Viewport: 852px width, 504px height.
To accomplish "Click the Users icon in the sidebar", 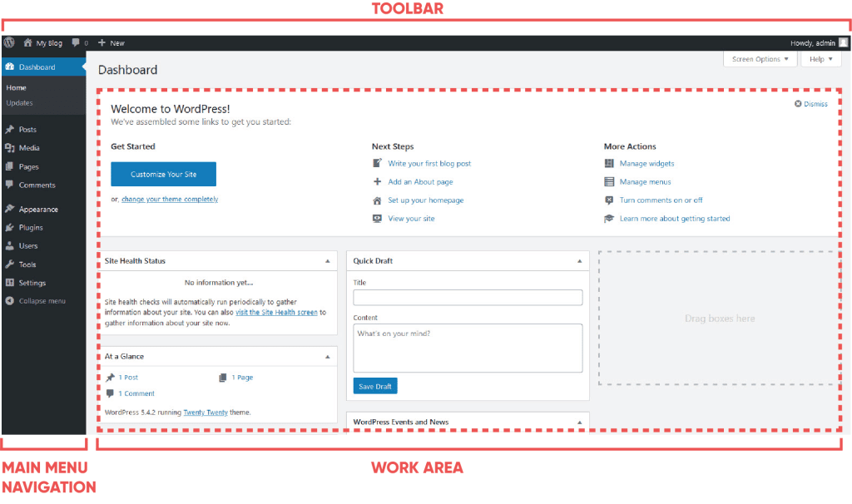I will click(10, 245).
